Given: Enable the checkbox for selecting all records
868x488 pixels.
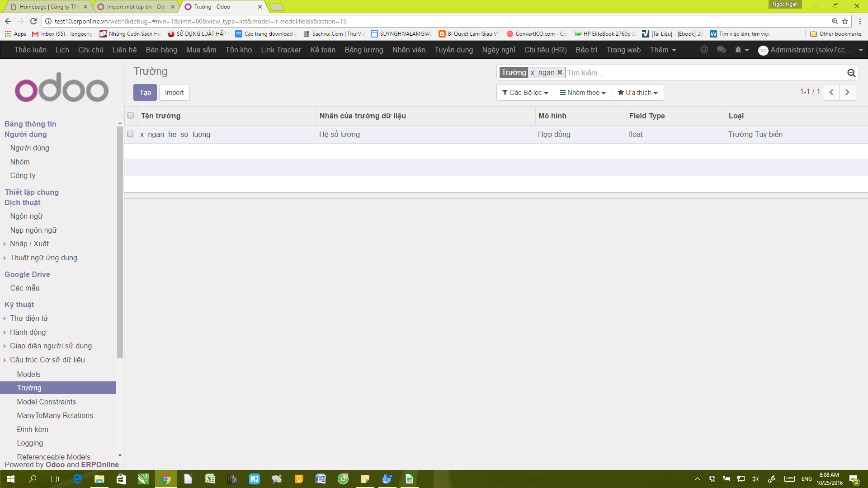Looking at the screenshot, I should click(x=131, y=115).
